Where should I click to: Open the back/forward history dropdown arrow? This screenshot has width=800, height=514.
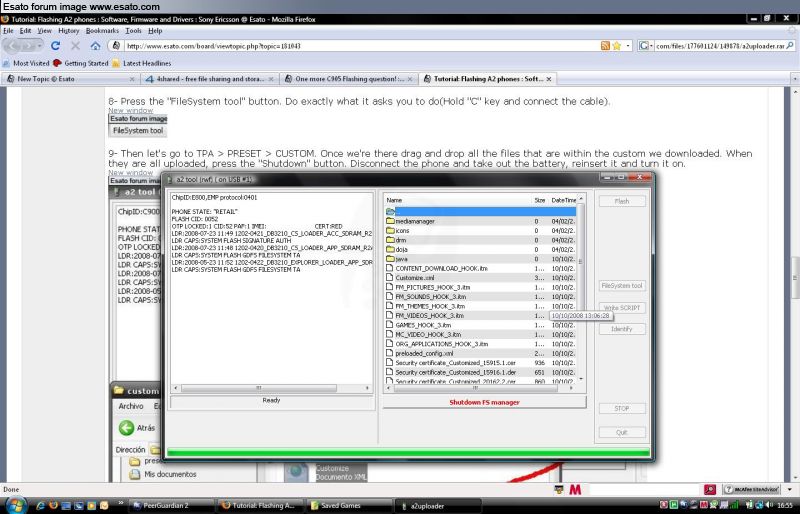(39, 46)
